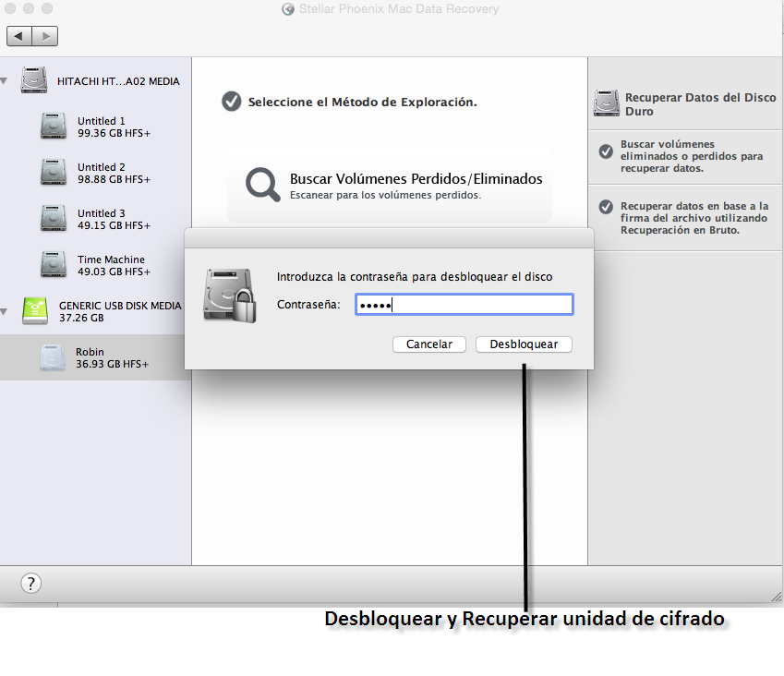Click the HITACHI HT...A02 MEDIA label
The width and height of the screenshot is (784, 676).
tap(118, 81)
